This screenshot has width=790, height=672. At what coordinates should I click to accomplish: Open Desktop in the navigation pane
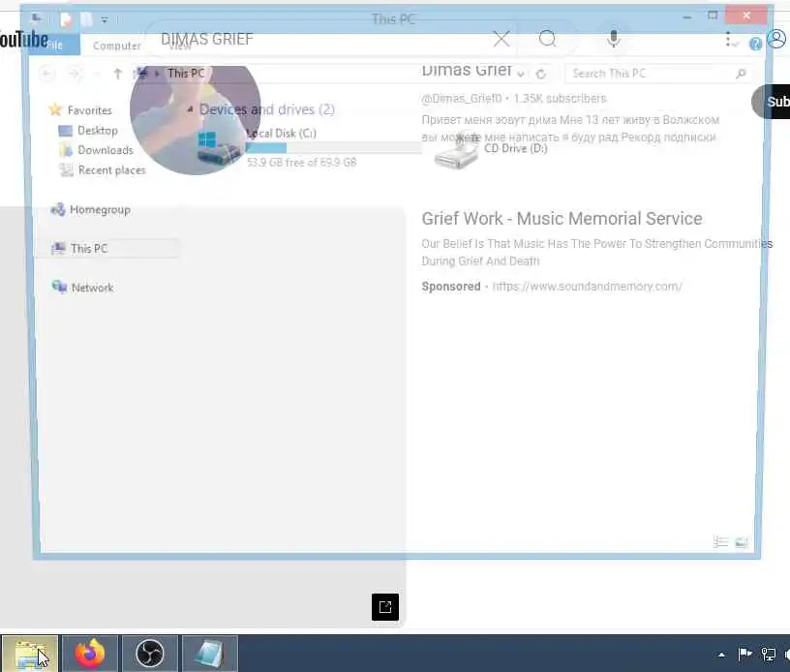click(88, 131)
